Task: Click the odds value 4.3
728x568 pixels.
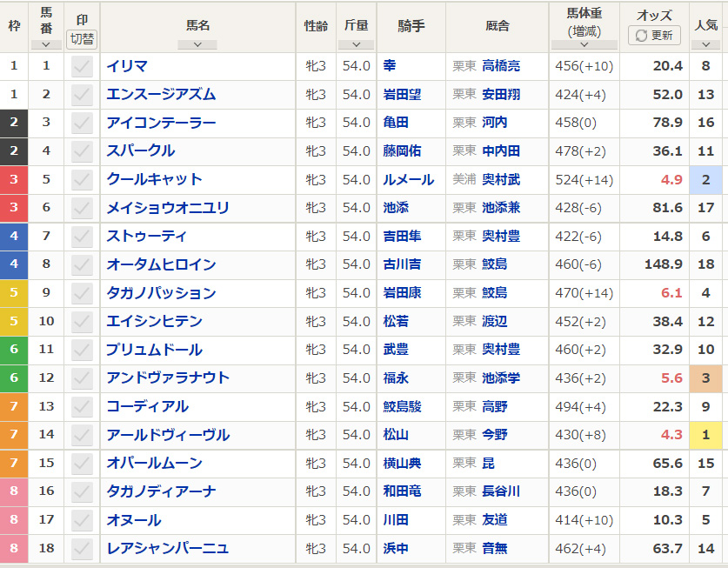Action: [671, 435]
